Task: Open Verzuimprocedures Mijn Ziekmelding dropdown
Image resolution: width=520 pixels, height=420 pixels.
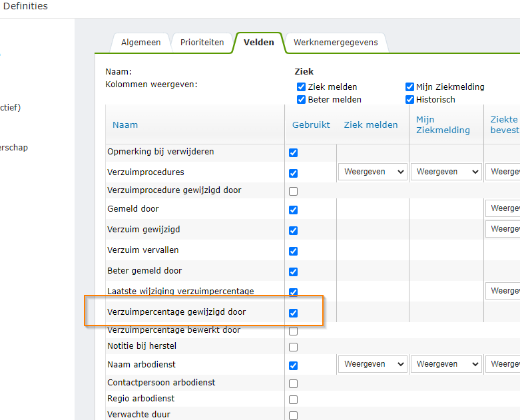Action: 446,172
